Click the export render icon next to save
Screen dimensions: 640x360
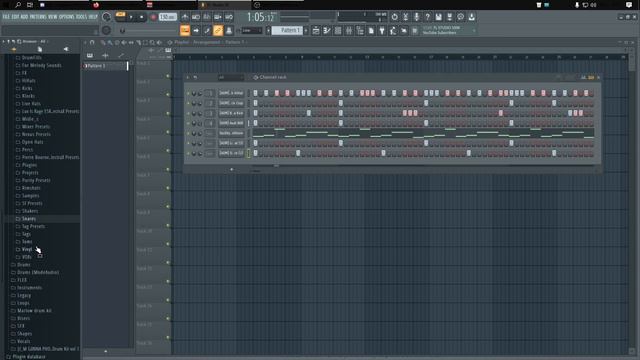click(x=449, y=17)
